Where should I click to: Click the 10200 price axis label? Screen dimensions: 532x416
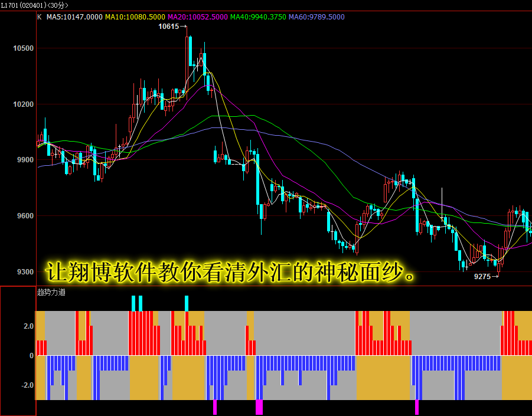24,104
